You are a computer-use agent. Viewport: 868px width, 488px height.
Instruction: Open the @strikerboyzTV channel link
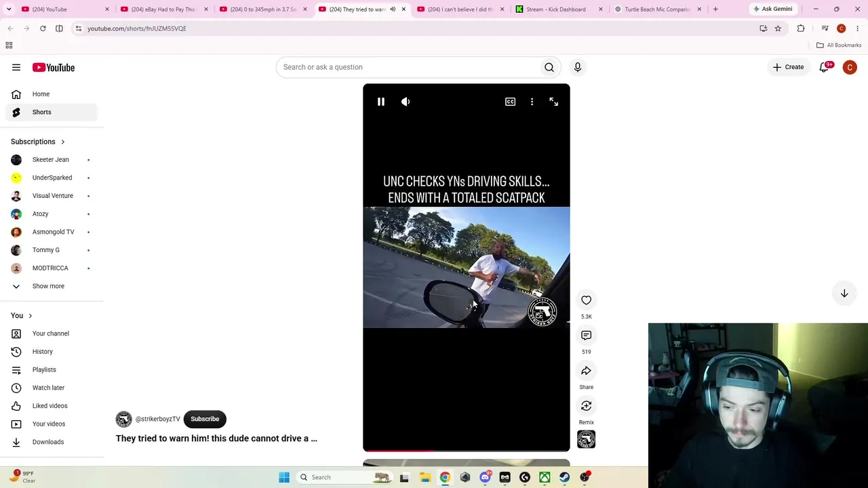coord(158,419)
